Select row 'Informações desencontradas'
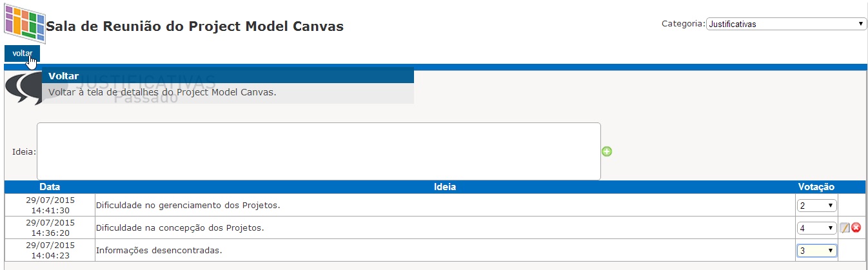This screenshot has width=868, height=270. (x=434, y=250)
